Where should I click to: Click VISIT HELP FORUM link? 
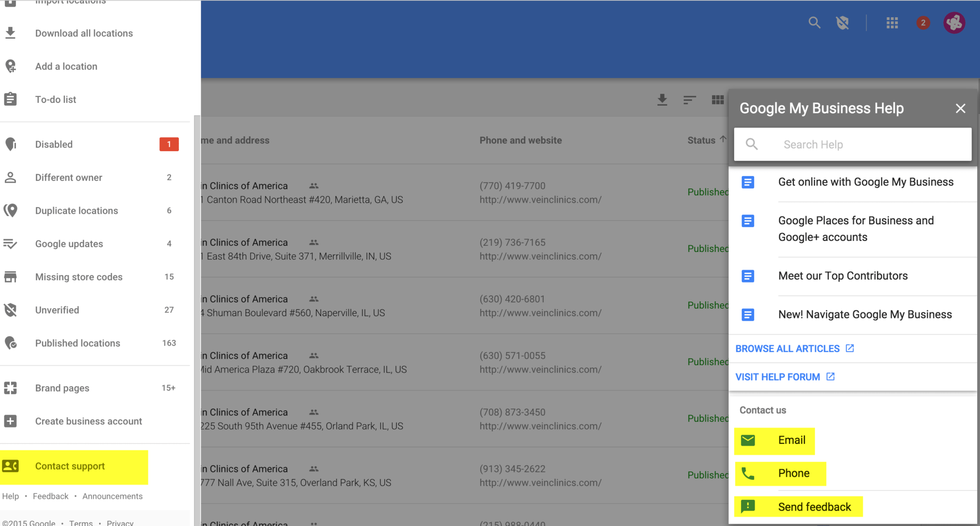pyautogui.click(x=785, y=377)
